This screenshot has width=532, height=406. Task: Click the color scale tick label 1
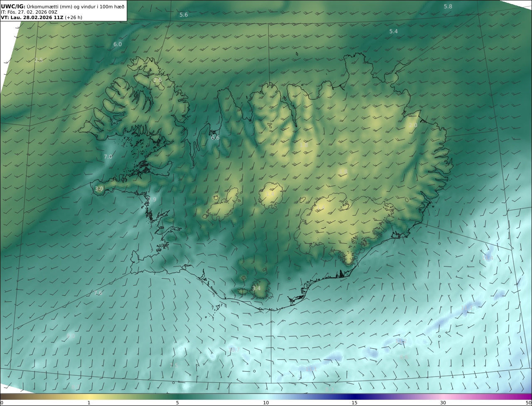(x=89, y=403)
